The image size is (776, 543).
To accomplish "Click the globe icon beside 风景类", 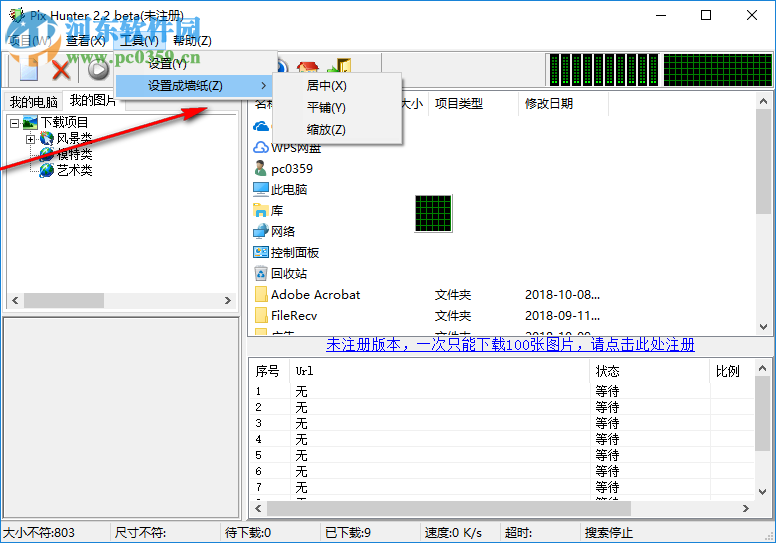I will 47,138.
